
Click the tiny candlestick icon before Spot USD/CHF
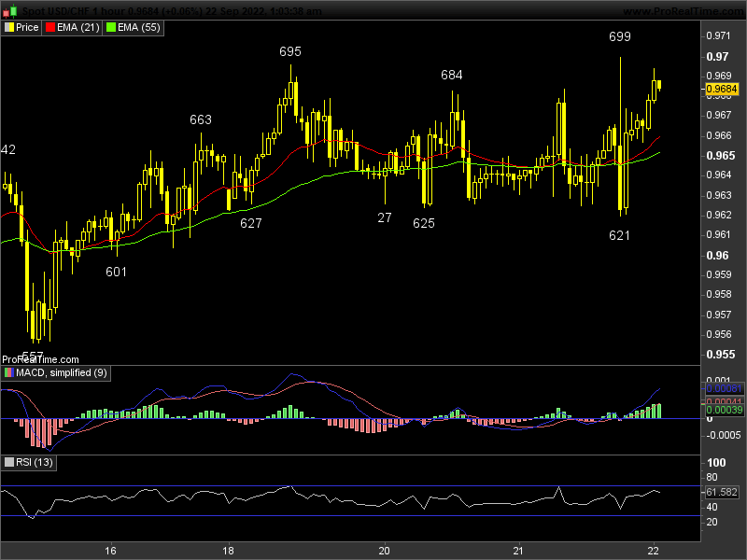[9, 10]
